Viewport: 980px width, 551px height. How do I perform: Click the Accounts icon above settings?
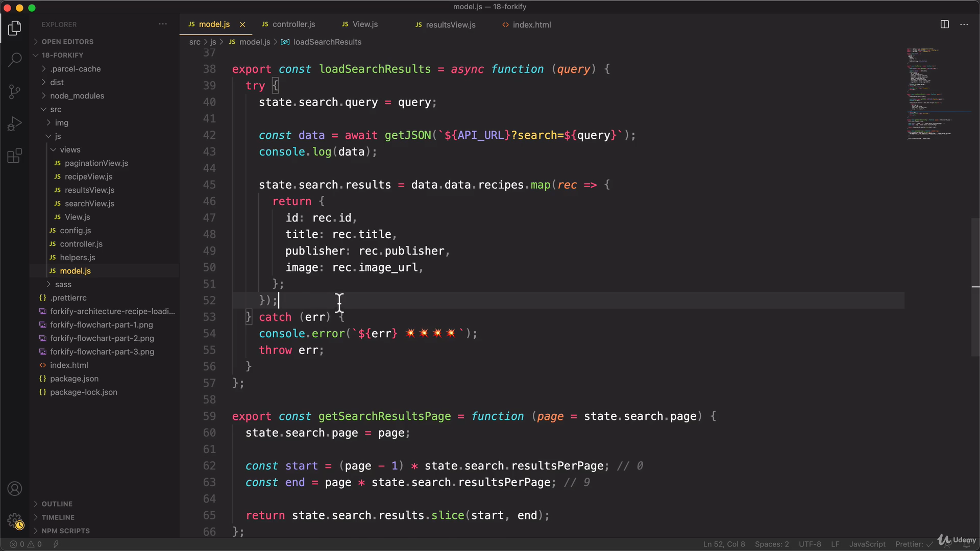15,488
